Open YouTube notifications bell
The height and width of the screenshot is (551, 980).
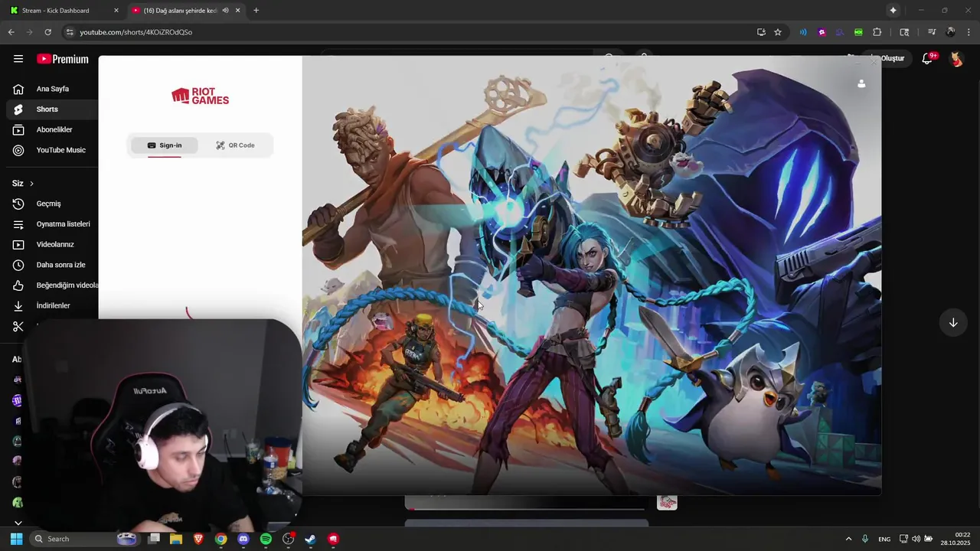[927, 59]
